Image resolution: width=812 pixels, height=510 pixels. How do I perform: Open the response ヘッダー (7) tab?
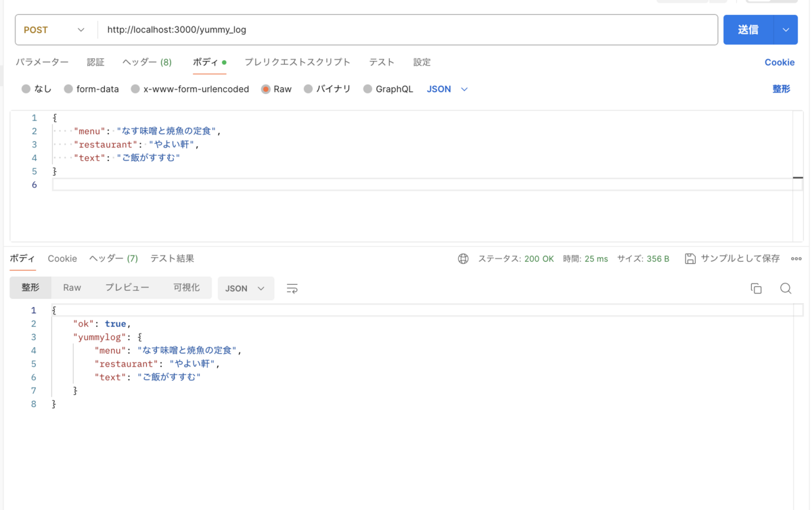114,258
